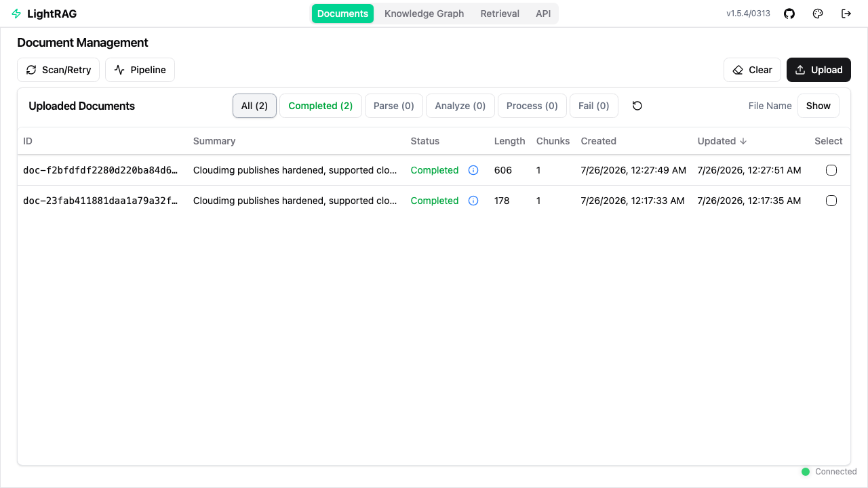This screenshot has width=868, height=488.
Task: Click Completed status in doc-f2bfdfdf row
Action: click(435, 170)
